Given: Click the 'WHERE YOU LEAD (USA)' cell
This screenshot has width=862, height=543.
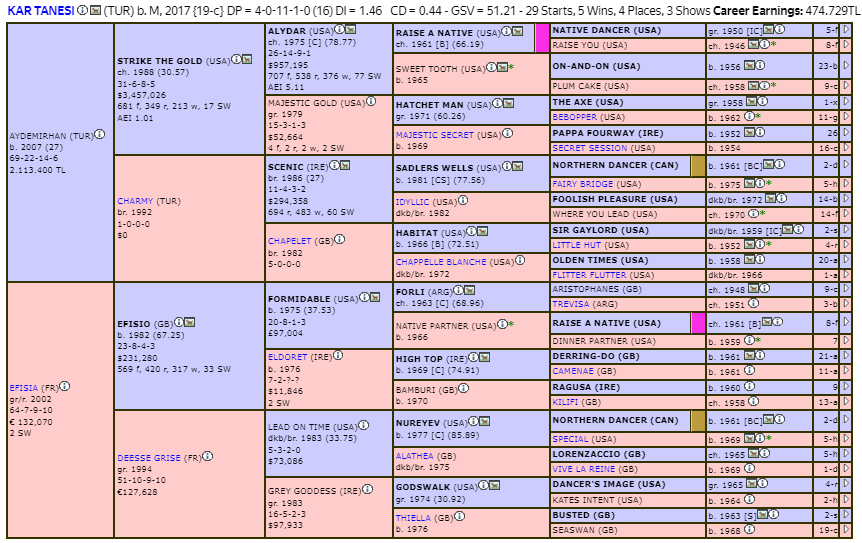Looking at the screenshot, I should (627, 214).
